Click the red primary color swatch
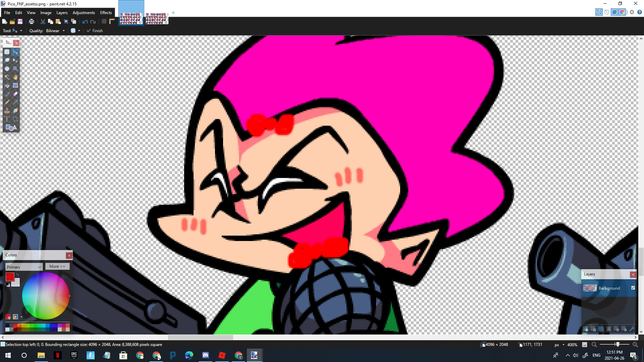This screenshot has width=644, height=362. (10, 277)
